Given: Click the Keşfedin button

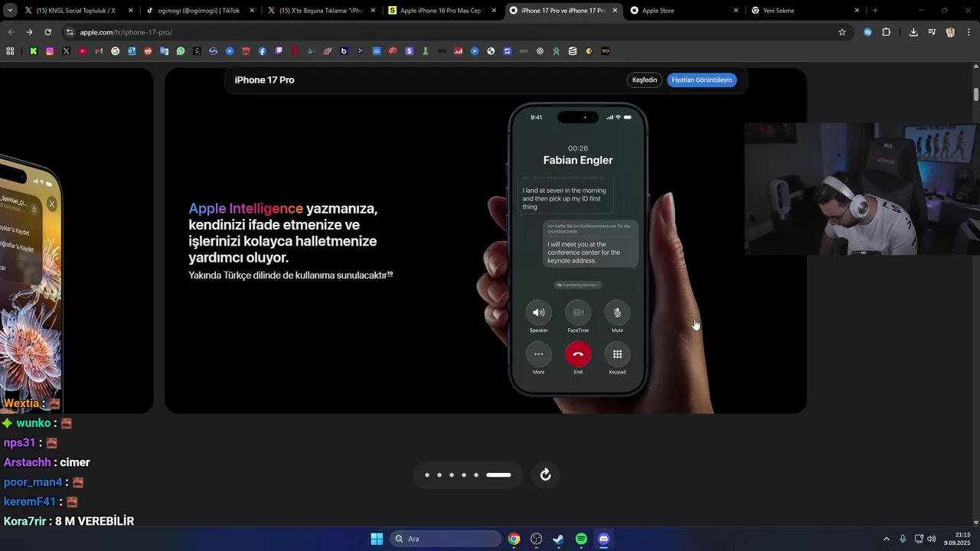Looking at the screenshot, I should [x=645, y=80].
